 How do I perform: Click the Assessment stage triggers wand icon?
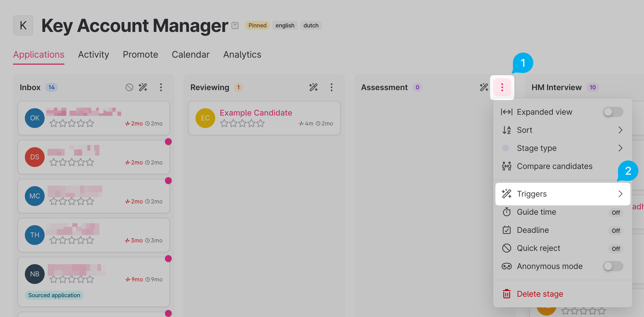(x=484, y=87)
